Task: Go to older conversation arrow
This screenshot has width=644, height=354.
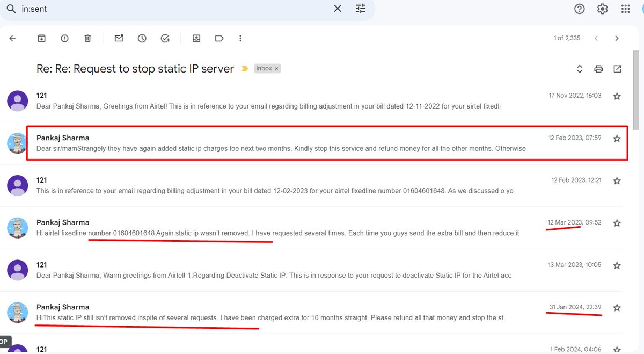Action: point(617,38)
